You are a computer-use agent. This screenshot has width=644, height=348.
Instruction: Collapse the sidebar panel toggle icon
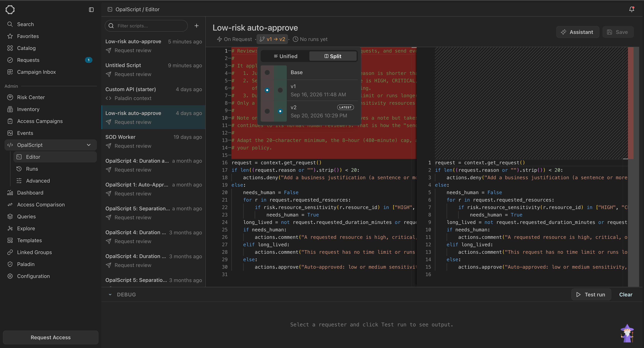[x=91, y=10]
